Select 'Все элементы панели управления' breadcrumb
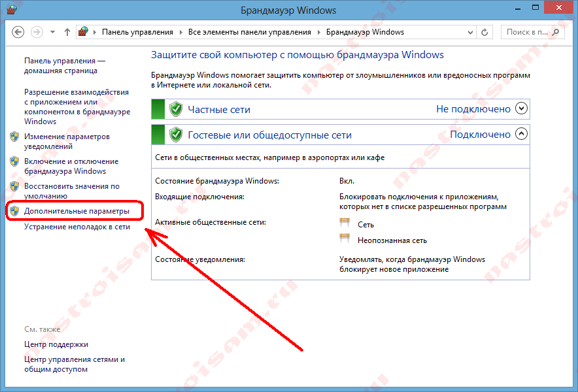The width and height of the screenshot is (578, 392). (250, 32)
